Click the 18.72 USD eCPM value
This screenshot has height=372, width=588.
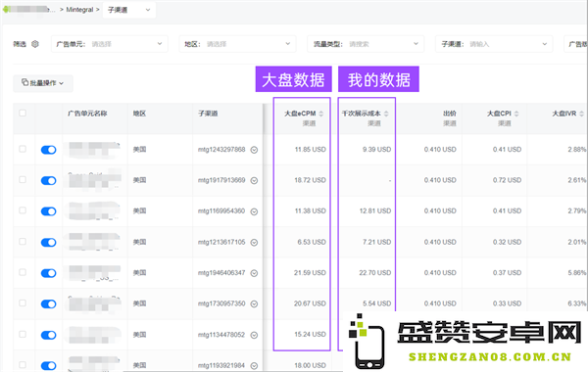tap(310, 180)
